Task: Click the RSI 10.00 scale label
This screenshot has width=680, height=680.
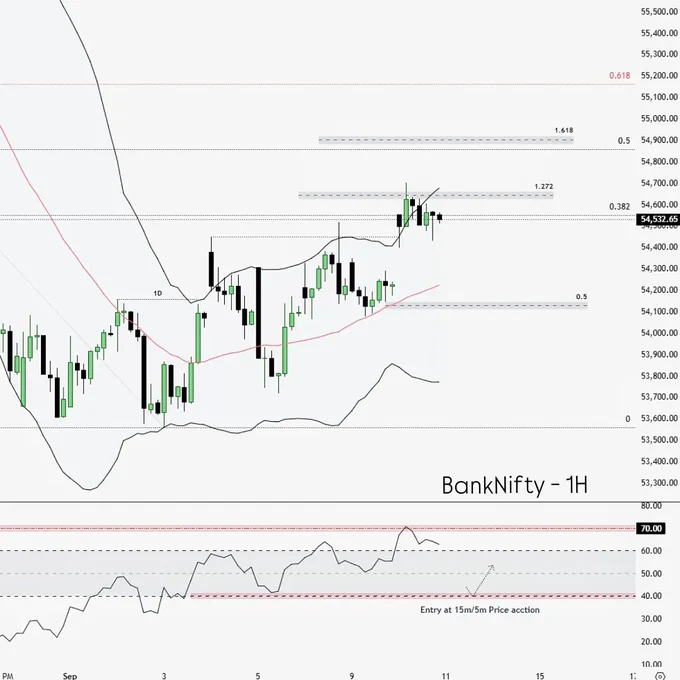Action: (651, 664)
